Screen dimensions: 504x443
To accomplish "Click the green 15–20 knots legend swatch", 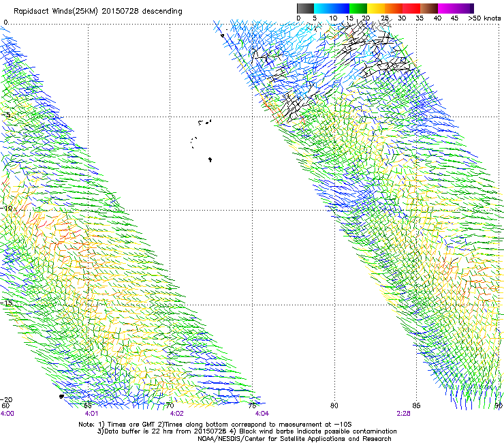I will tap(358, 8).
